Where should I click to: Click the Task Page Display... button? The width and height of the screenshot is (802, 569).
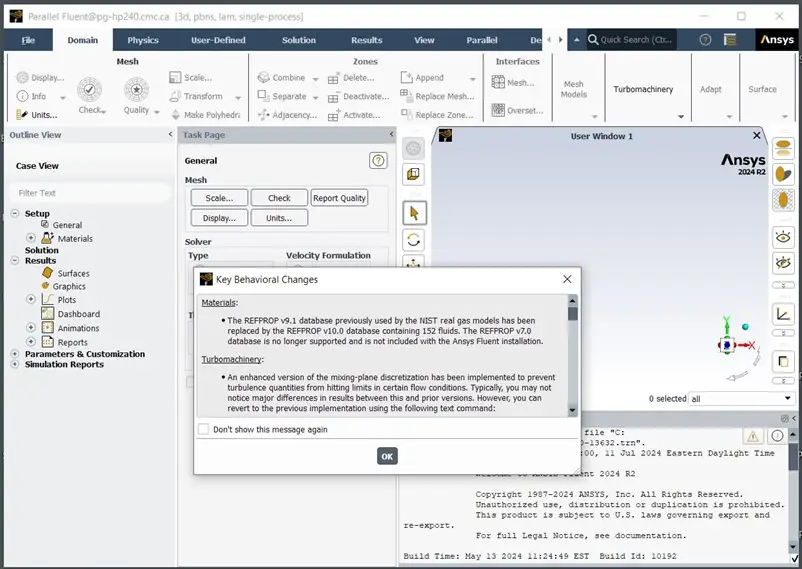pyautogui.click(x=219, y=218)
